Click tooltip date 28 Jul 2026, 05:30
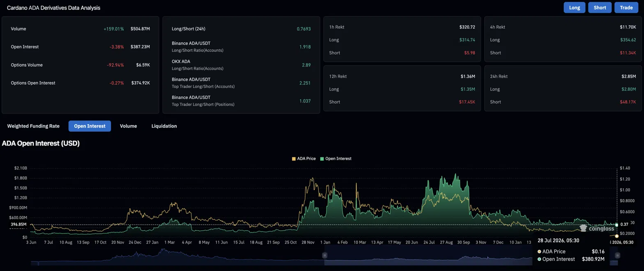The image size is (644, 271). tap(558, 241)
